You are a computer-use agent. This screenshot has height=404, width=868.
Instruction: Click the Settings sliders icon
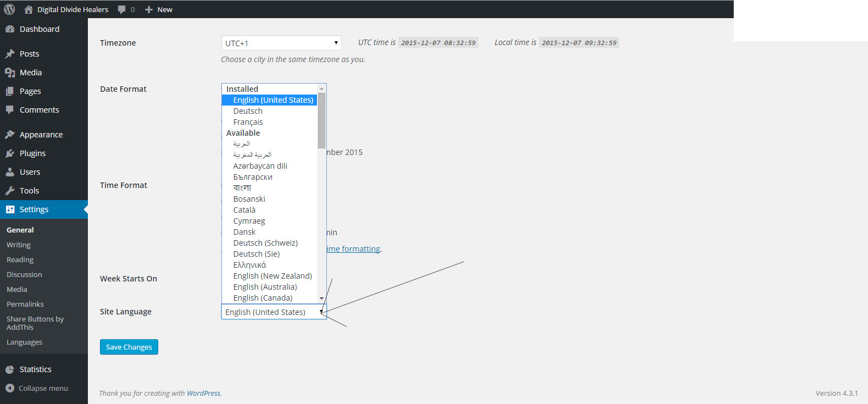coord(10,209)
